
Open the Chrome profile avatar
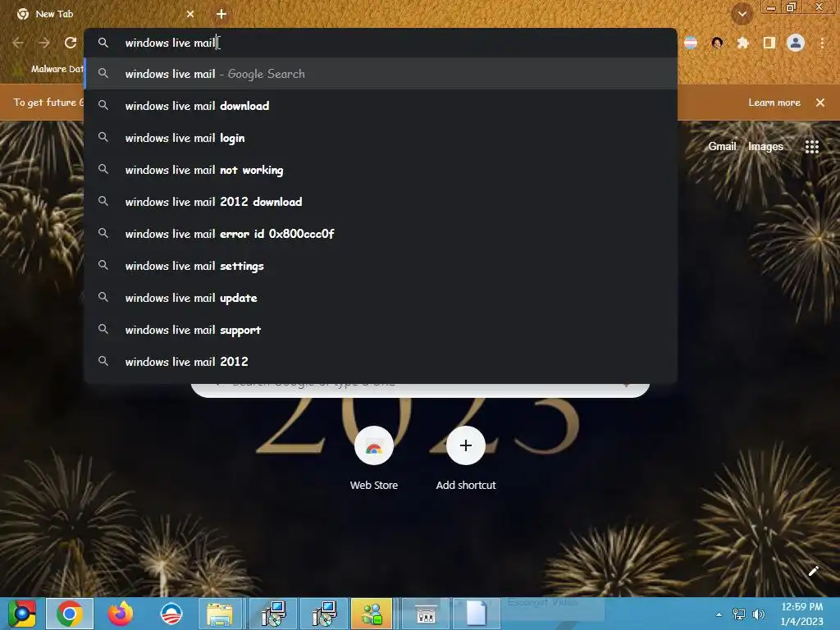click(x=796, y=43)
